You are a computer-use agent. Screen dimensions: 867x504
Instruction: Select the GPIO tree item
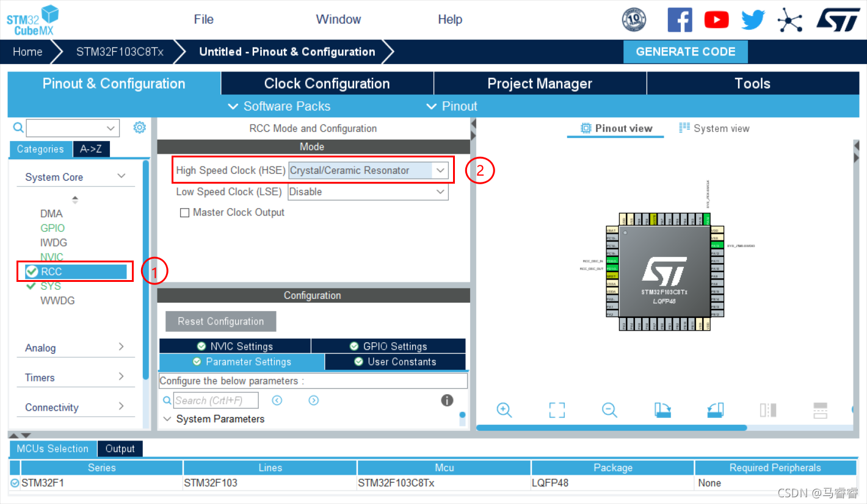pos(53,228)
